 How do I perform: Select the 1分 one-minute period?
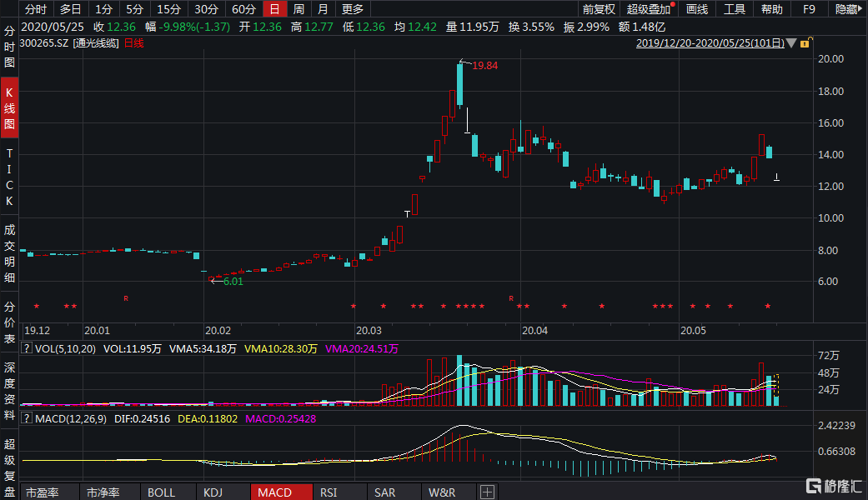[x=103, y=9]
